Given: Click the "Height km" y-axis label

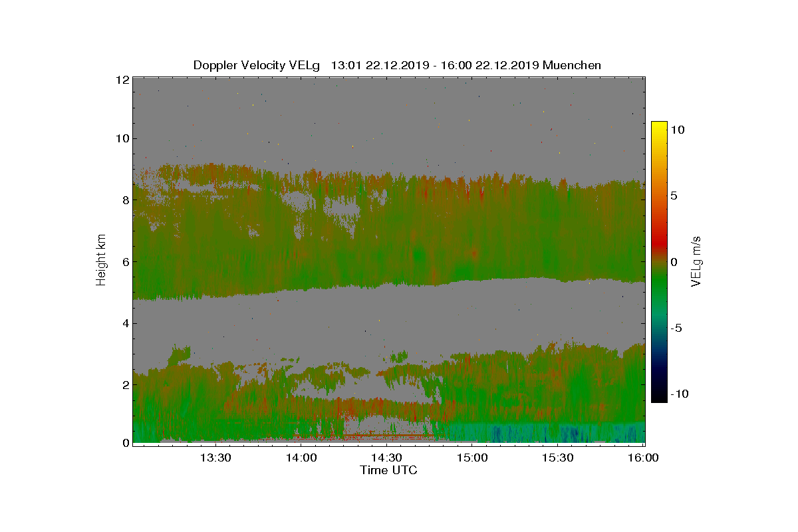Looking at the screenshot, I should pyautogui.click(x=101, y=261).
